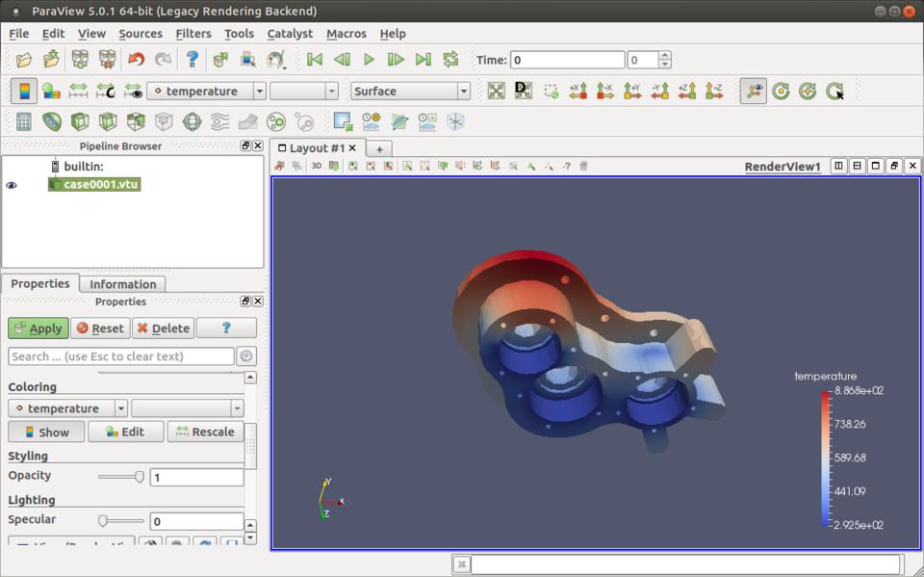The width and height of the screenshot is (924, 577).
Task: Click the Rescale button under Coloring
Action: [203, 432]
